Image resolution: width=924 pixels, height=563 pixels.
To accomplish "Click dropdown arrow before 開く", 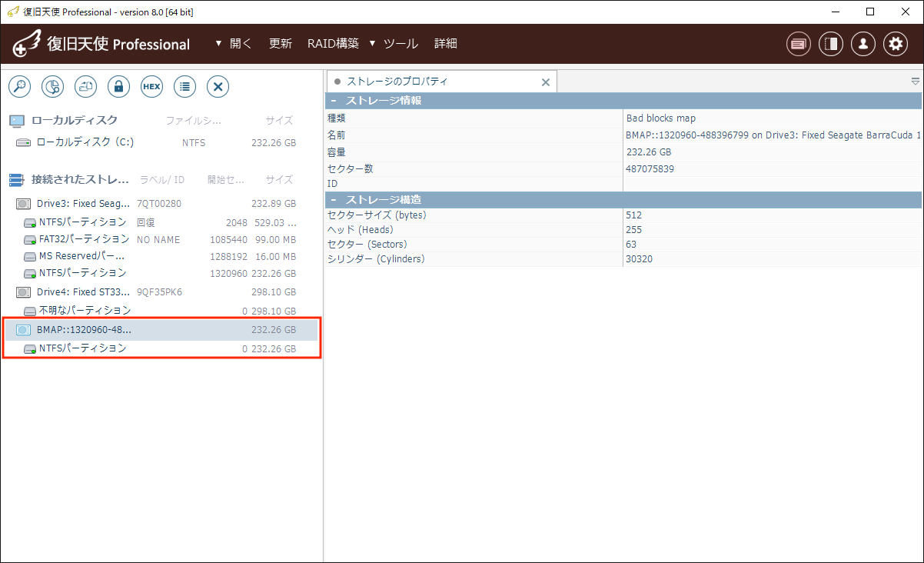I will pyautogui.click(x=218, y=44).
